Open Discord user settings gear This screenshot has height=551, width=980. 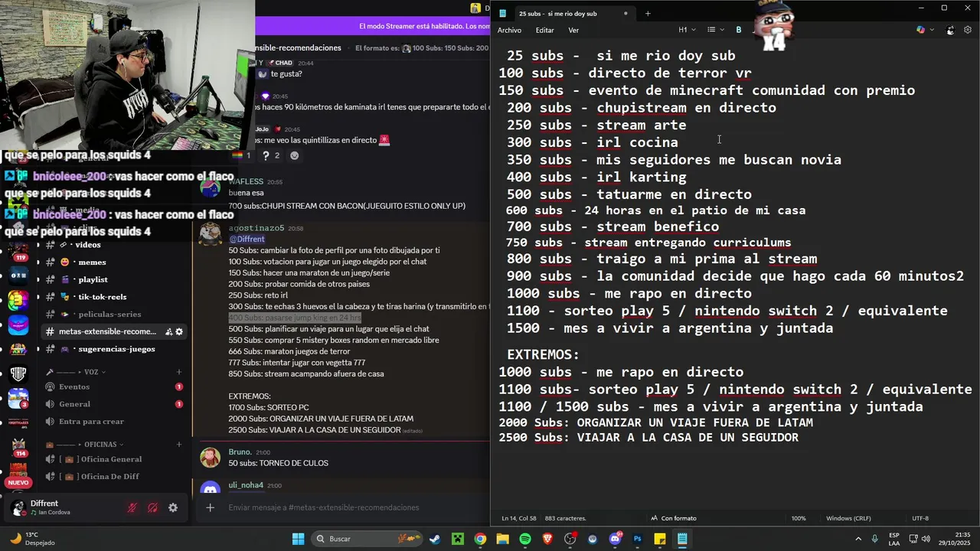click(173, 507)
